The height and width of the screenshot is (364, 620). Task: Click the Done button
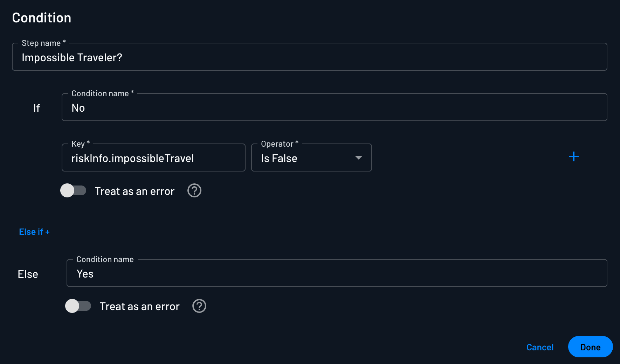[590, 347]
